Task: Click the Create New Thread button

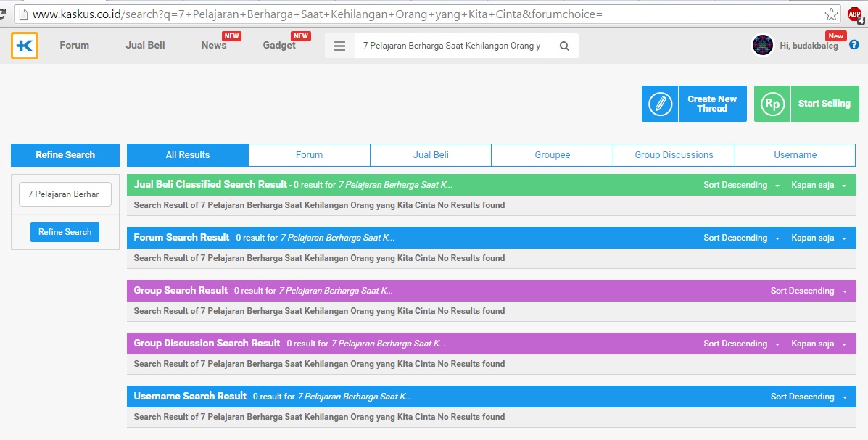Action: tap(694, 104)
